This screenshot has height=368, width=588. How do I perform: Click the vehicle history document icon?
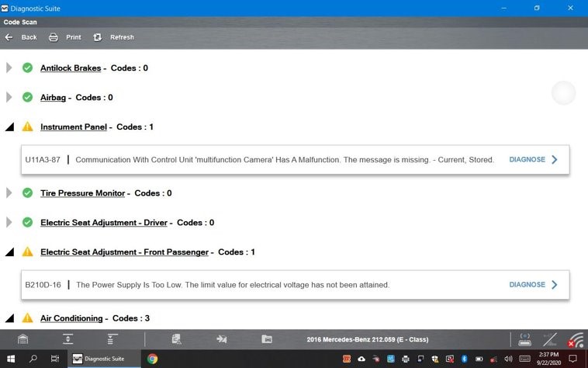(x=177, y=339)
